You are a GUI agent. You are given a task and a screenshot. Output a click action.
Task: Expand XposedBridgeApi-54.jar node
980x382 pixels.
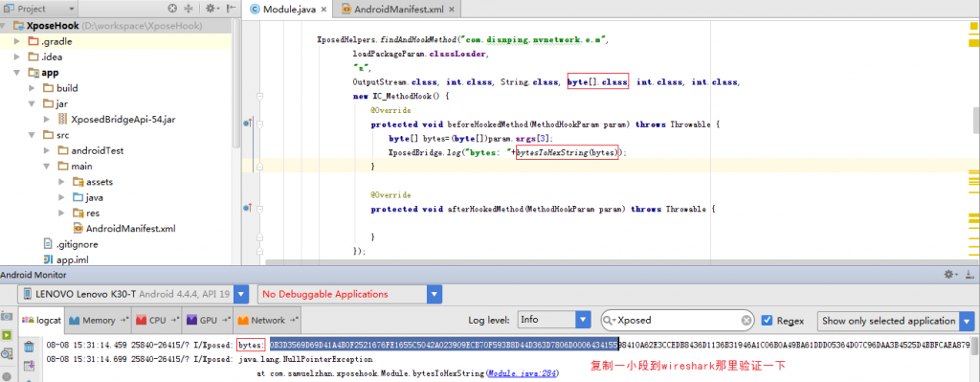(48, 120)
